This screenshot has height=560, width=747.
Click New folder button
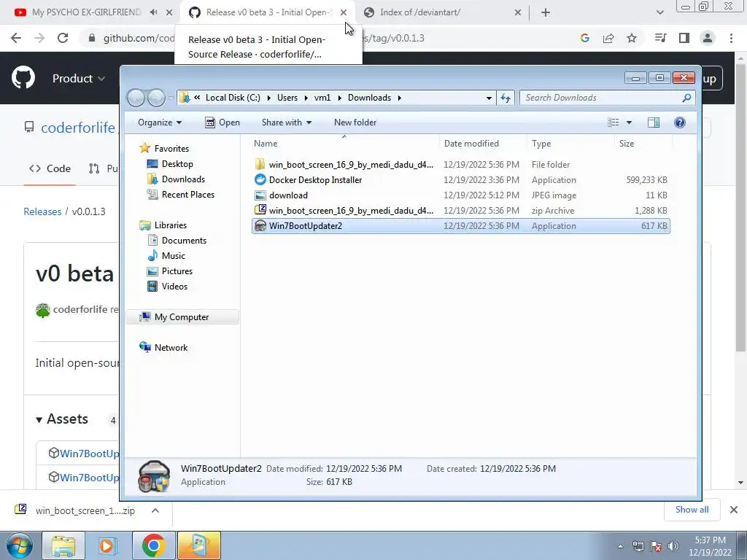point(355,122)
